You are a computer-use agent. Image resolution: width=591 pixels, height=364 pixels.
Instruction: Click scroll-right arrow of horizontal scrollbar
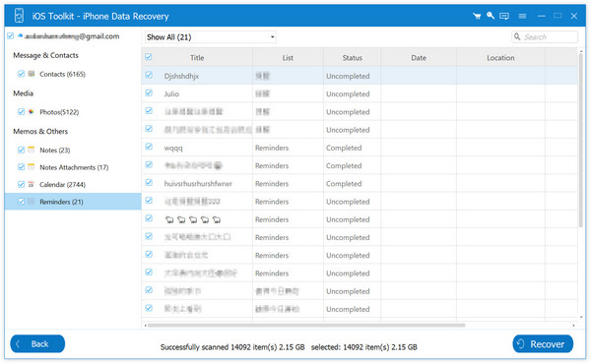[573, 326]
